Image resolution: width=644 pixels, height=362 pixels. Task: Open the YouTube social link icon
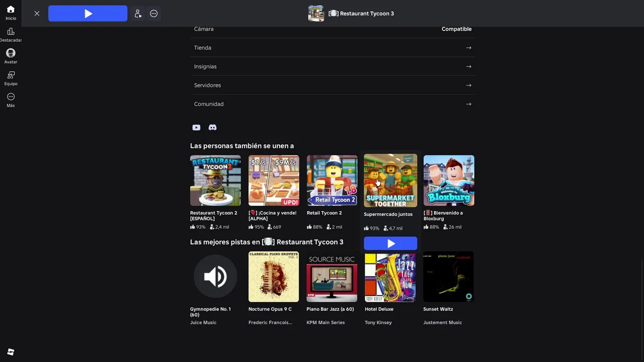[x=196, y=128]
